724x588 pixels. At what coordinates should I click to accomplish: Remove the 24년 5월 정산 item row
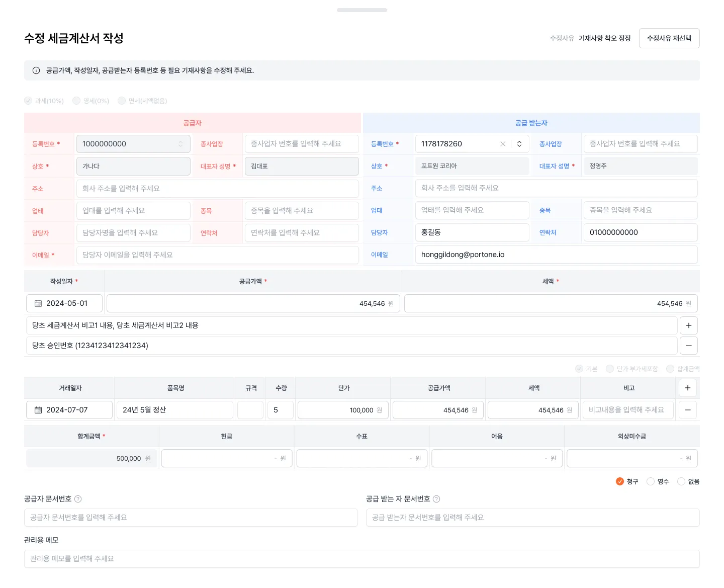point(687,410)
